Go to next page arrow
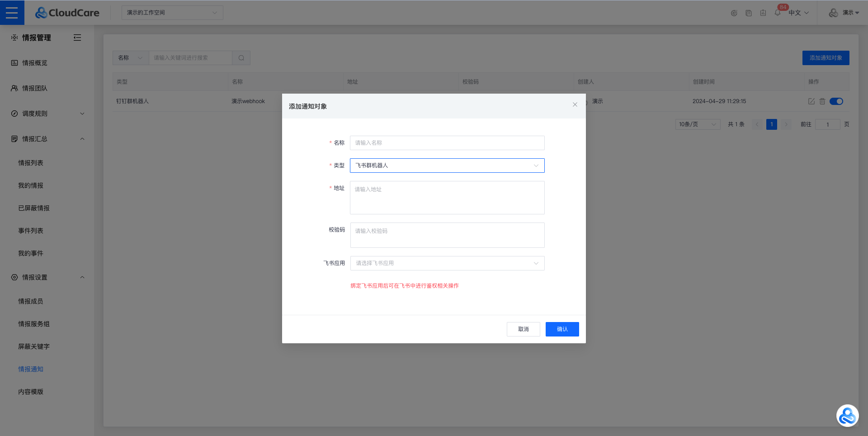 click(786, 124)
